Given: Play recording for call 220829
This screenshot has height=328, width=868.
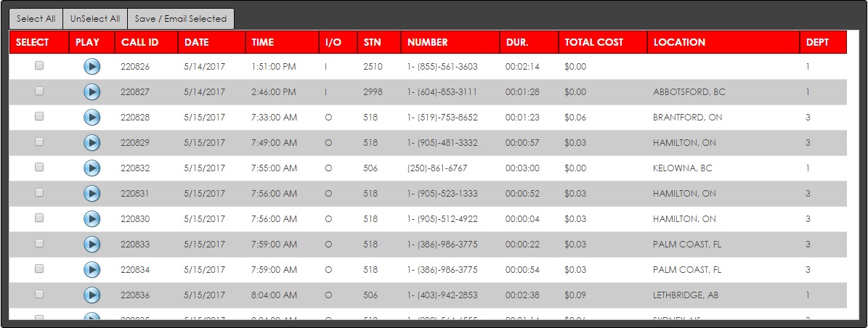Looking at the screenshot, I should click(x=92, y=143).
